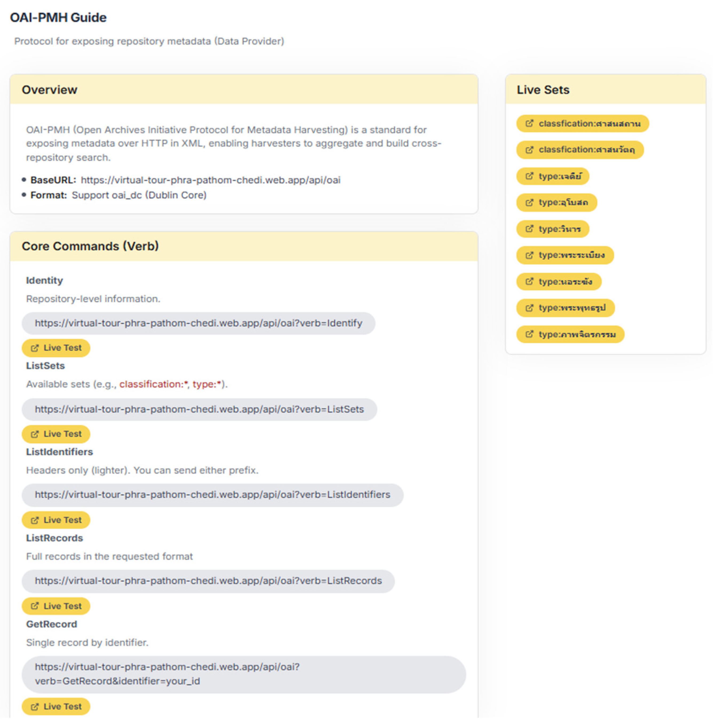Open the type:ภาพจิตรกรรม live set
Viewport: 716px width, 728px height.
tap(570, 334)
